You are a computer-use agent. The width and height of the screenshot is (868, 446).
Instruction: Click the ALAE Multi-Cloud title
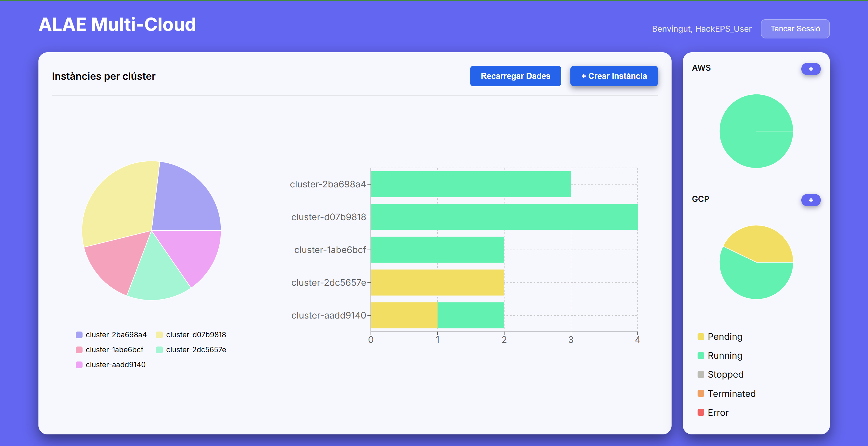point(117,25)
